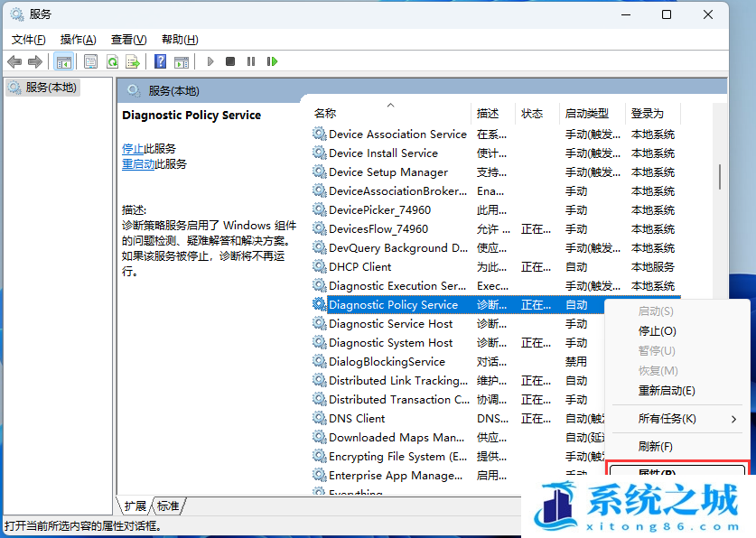Open the 文件(F) menu
The image size is (756, 538).
tap(28, 40)
